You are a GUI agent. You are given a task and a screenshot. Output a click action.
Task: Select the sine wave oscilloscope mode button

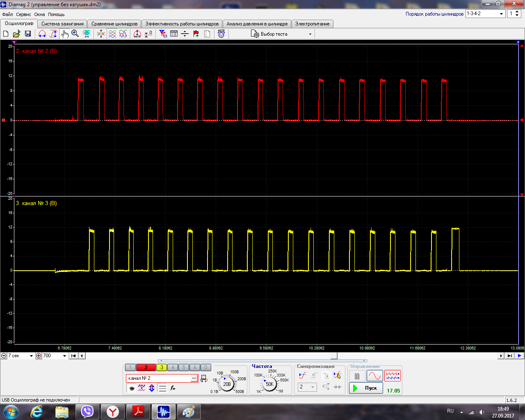374,376
